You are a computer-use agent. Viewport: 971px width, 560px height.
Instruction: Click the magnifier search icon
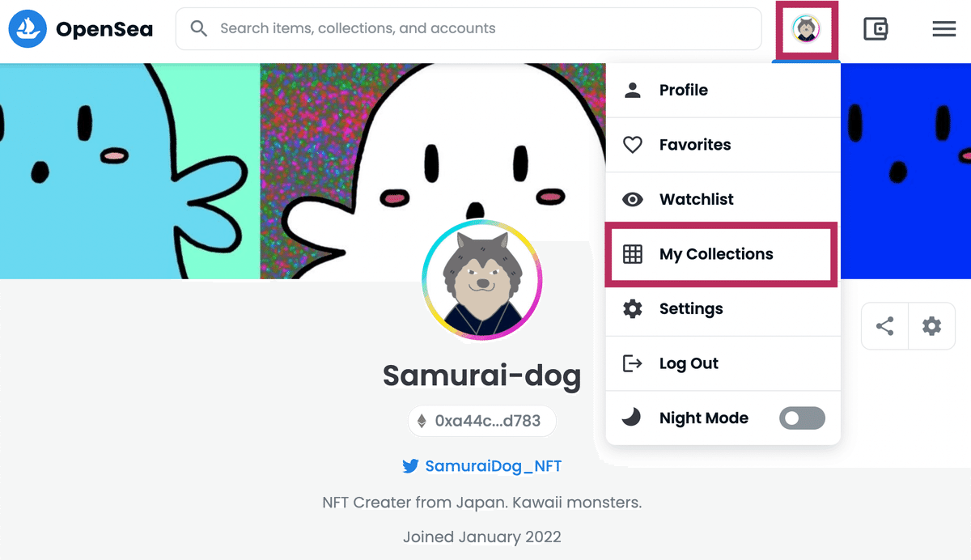[199, 28]
